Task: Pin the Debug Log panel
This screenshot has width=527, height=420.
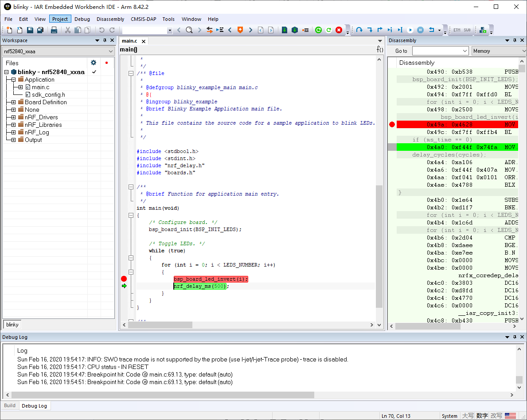Action: pyautogui.click(x=515, y=337)
